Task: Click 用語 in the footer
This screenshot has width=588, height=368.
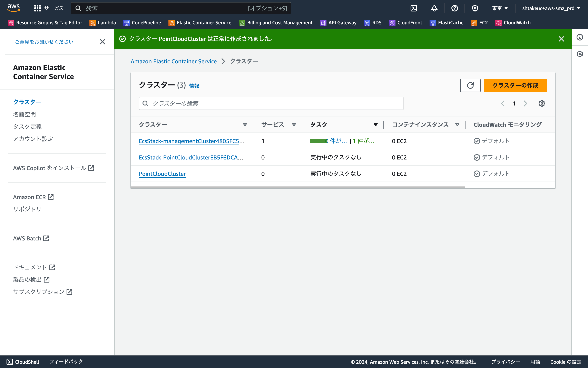Action: [x=535, y=362]
